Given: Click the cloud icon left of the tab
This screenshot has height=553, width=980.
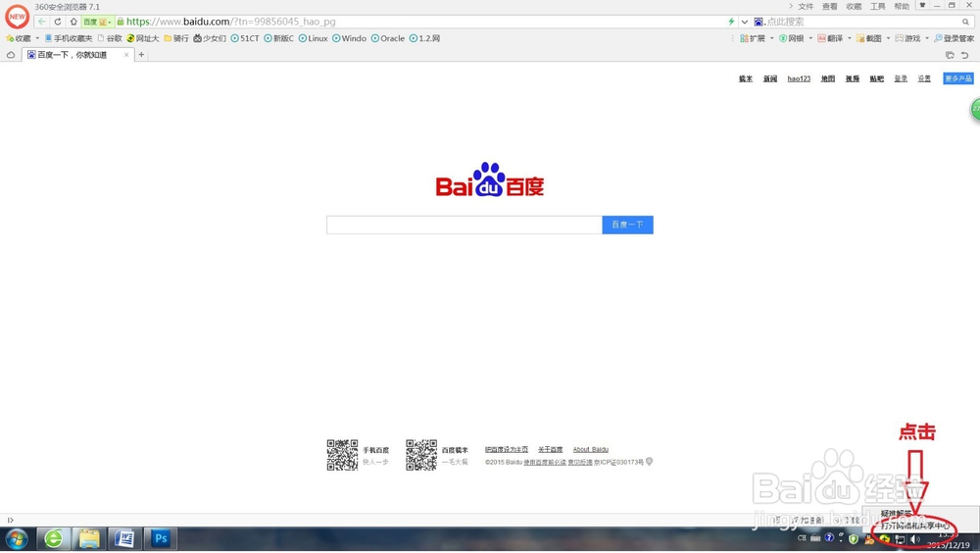Looking at the screenshot, I should point(11,55).
